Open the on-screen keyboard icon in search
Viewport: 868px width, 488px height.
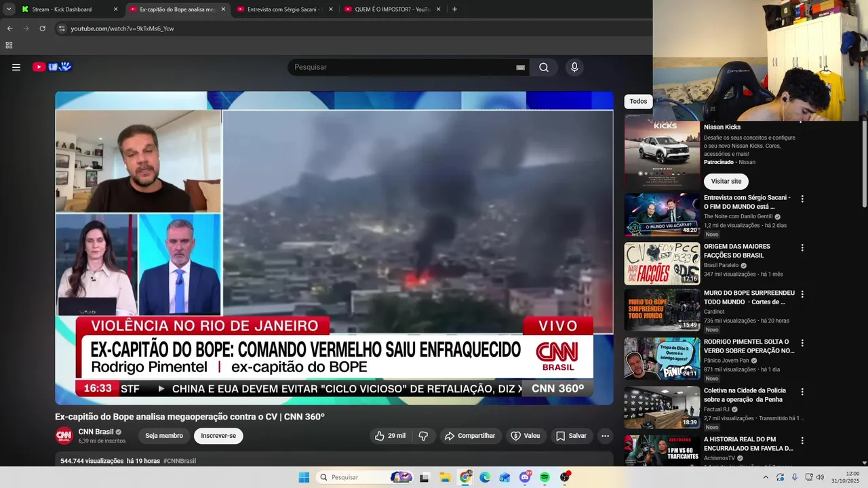coord(520,67)
